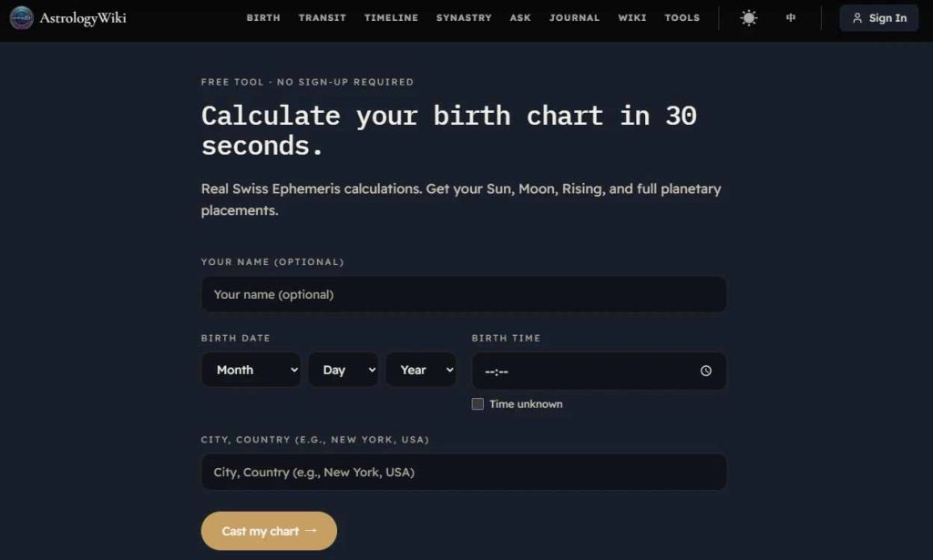Navigate to Synastry

(x=464, y=18)
